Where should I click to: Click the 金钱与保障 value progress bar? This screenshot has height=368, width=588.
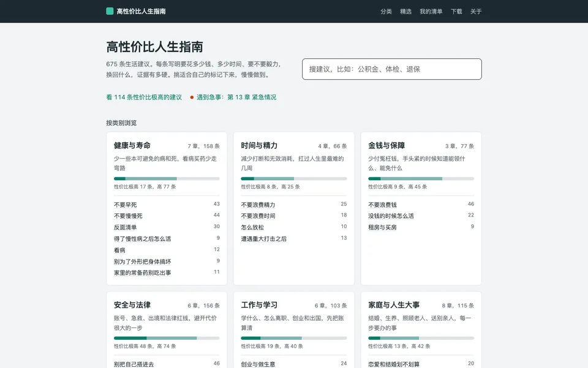pyautogui.click(x=421, y=178)
